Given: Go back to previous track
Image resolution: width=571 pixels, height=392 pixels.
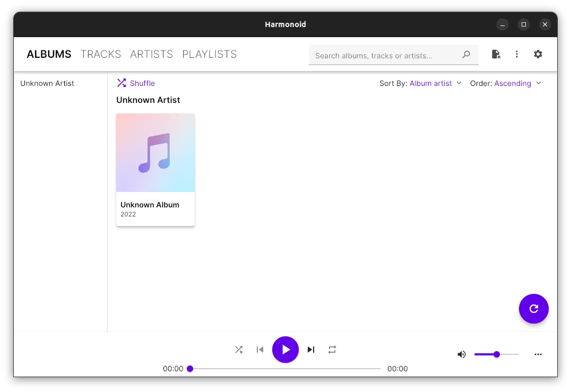Looking at the screenshot, I should pos(260,350).
